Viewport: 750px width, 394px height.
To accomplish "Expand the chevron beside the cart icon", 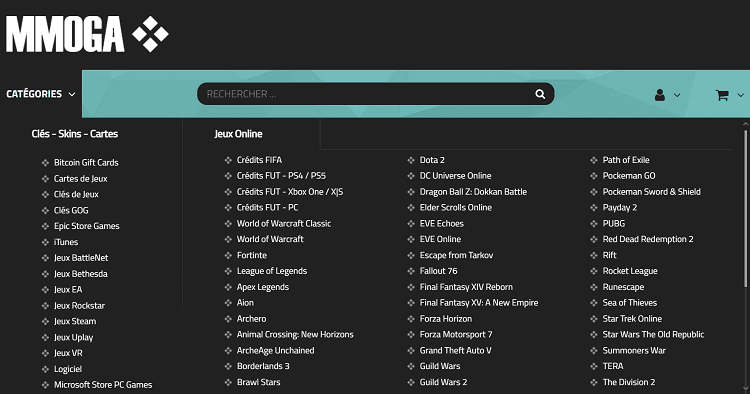I will click(x=740, y=95).
